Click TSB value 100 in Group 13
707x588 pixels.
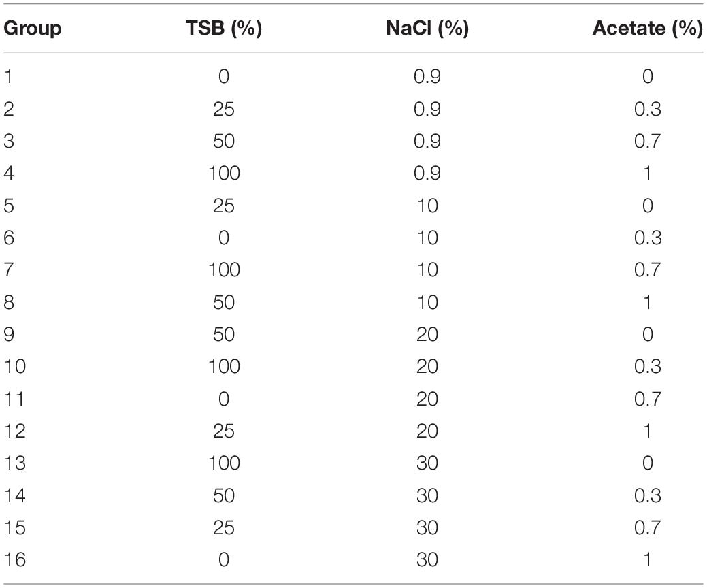click(224, 463)
